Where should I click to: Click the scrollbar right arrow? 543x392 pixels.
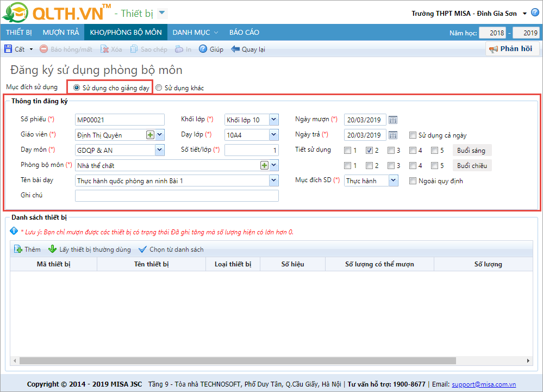click(x=528, y=361)
